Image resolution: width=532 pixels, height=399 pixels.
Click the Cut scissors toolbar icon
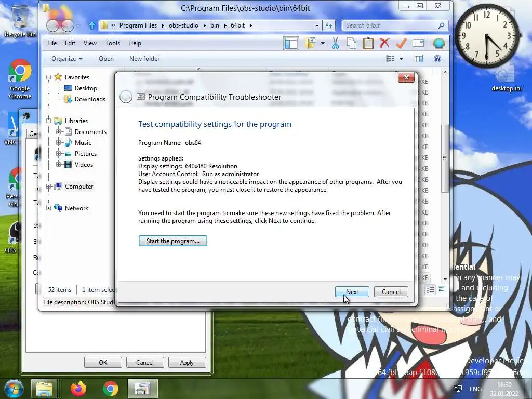click(x=335, y=44)
